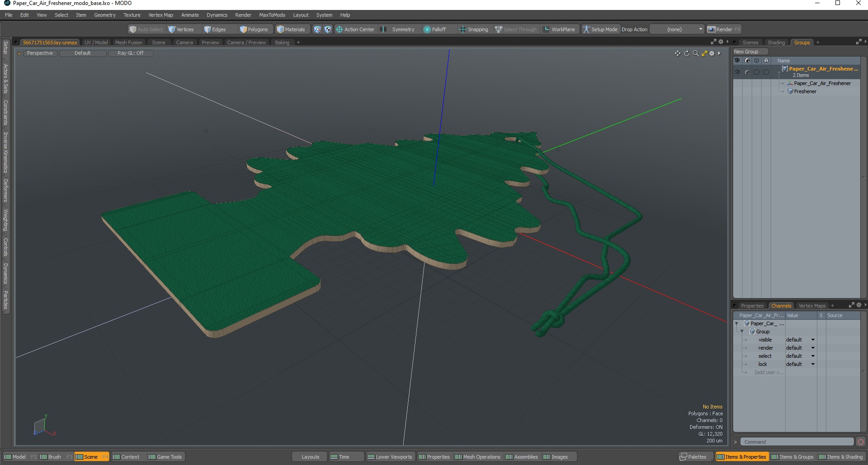
Task: Click the viewport zoom magnifier icon
Action: (x=696, y=53)
